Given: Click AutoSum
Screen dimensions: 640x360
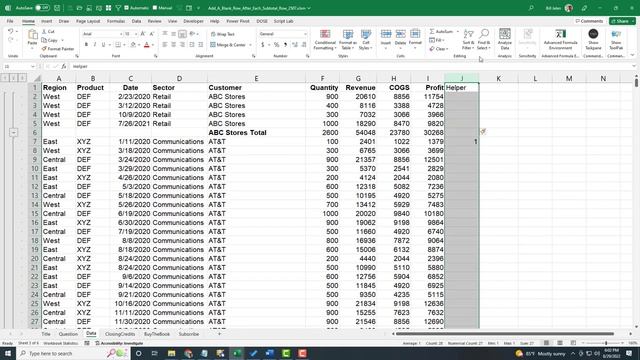Looking at the screenshot, I should [x=441, y=31].
